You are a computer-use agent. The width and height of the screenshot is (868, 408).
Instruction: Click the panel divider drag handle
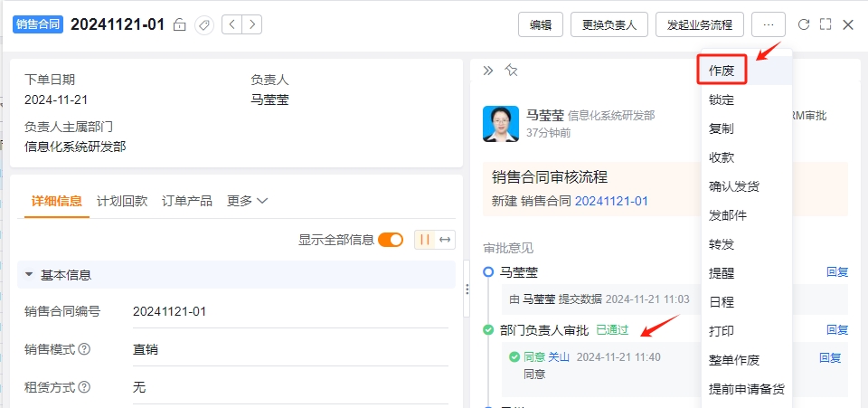pos(467,289)
